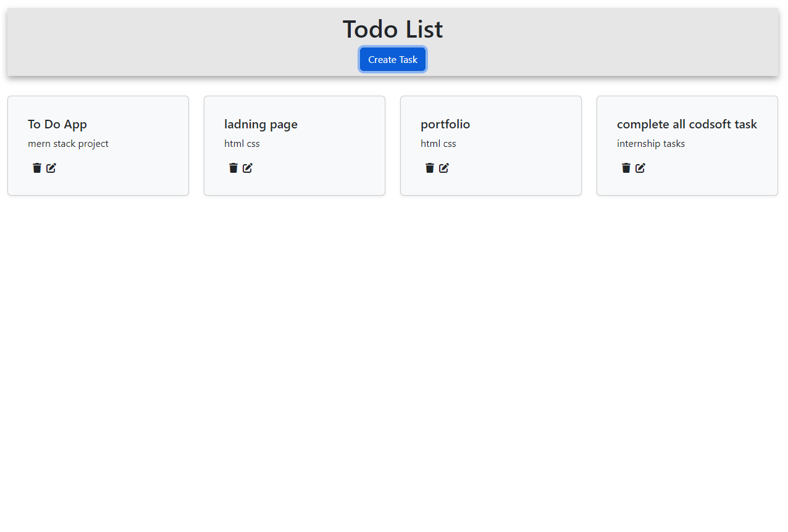The image size is (788, 532).
Task: Edit the "ladning page" task
Action: tap(248, 168)
